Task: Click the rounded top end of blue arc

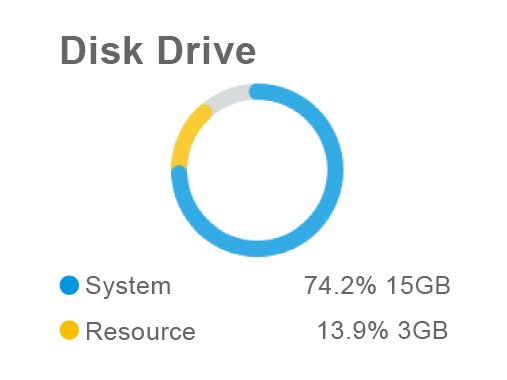Action: [x=257, y=92]
